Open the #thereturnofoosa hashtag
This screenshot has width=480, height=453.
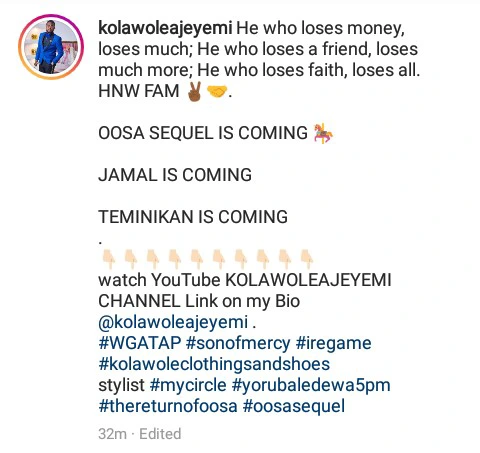coord(168,406)
